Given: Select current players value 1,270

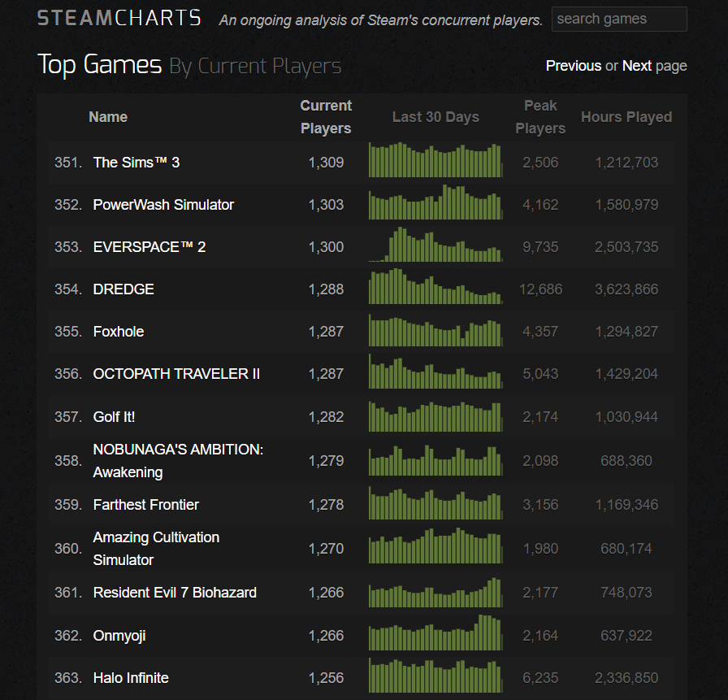Looking at the screenshot, I should pyautogui.click(x=326, y=548).
